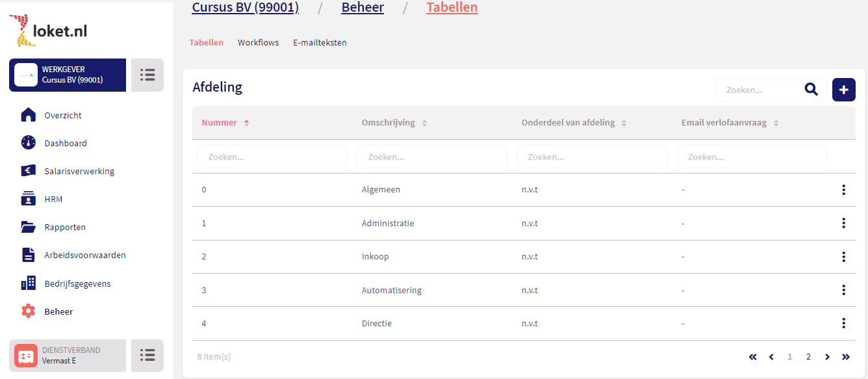868x379 pixels.
Task: Select the Beheer gear icon
Action: click(x=28, y=311)
